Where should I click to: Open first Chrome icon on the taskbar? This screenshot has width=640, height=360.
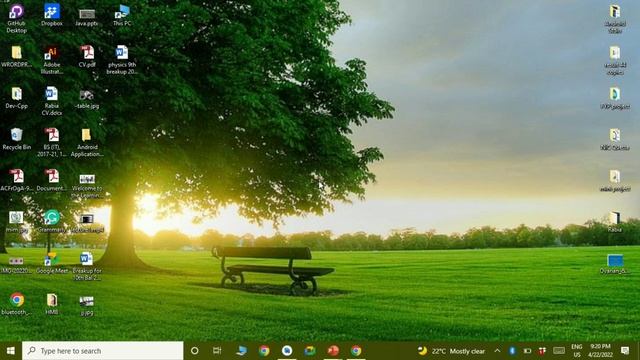[x=264, y=351]
